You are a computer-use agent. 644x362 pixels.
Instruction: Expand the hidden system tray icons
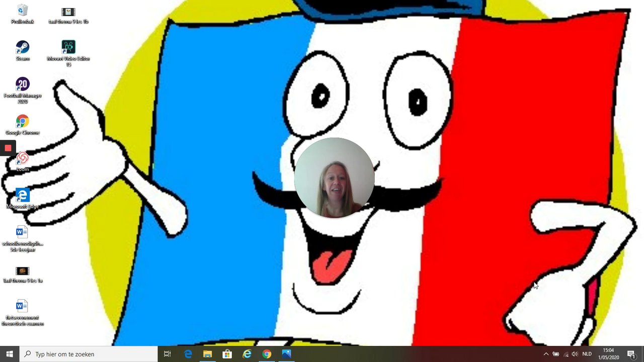546,354
